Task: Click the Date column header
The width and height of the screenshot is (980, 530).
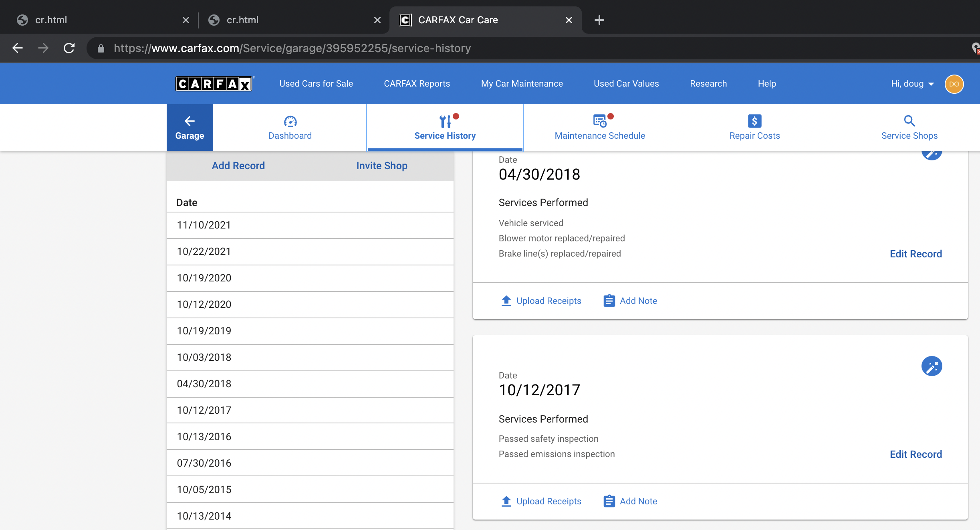Action: [x=187, y=202]
